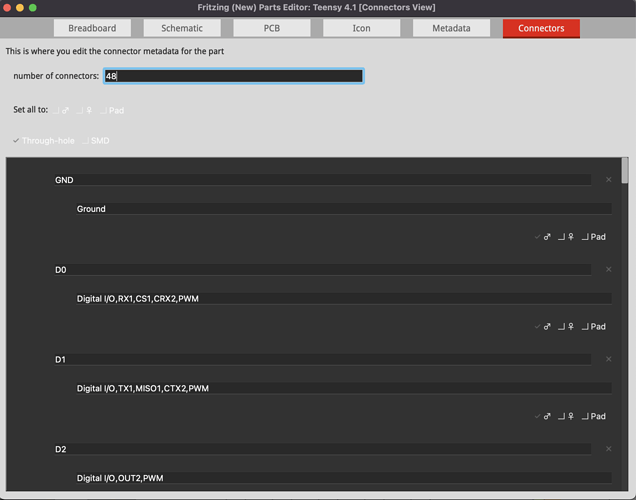Edit the D1 description with TX1,MISO1

pos(344,388)
